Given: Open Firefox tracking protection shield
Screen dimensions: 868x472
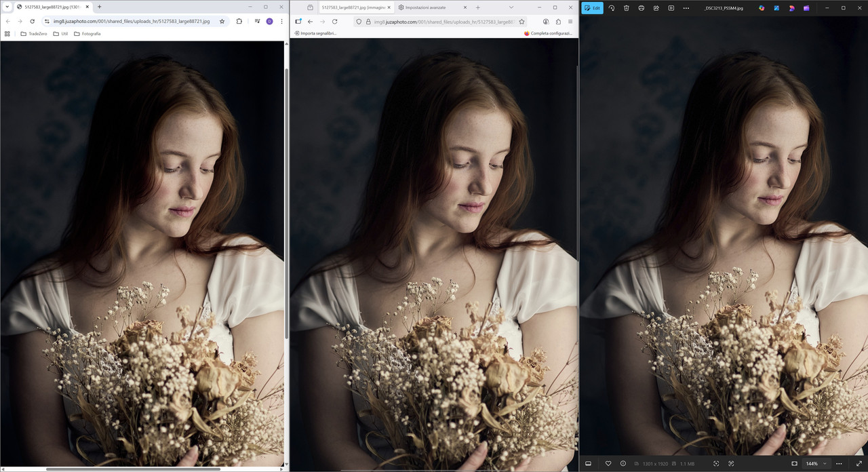Looking at the screenshot, I should point(359,22).
